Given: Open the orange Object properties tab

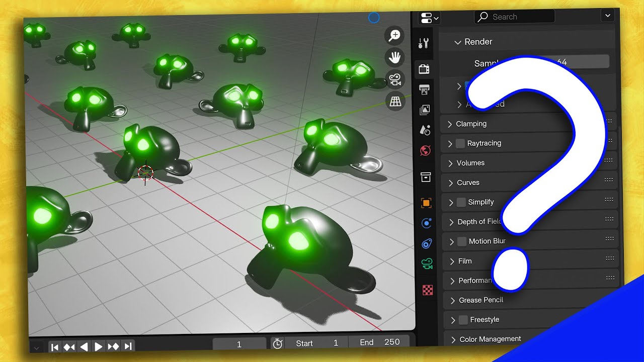Looking at the screenshot, I should (x=426, y=203).
